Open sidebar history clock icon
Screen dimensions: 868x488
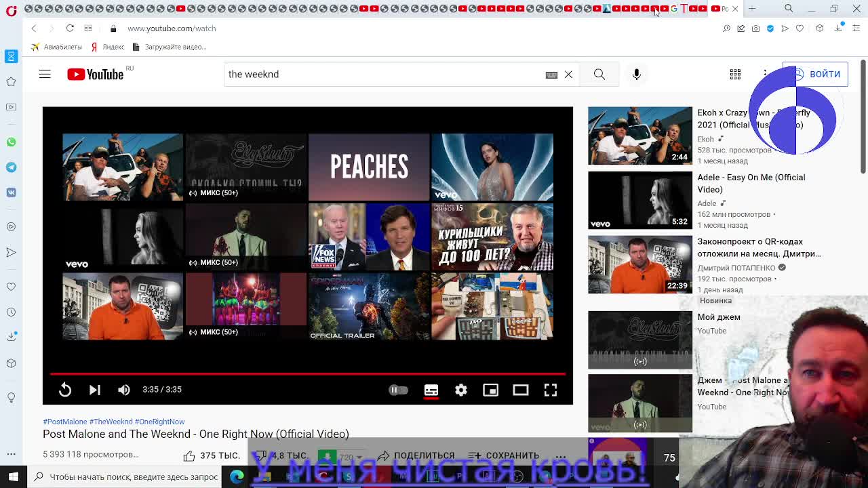coord(11,312)
